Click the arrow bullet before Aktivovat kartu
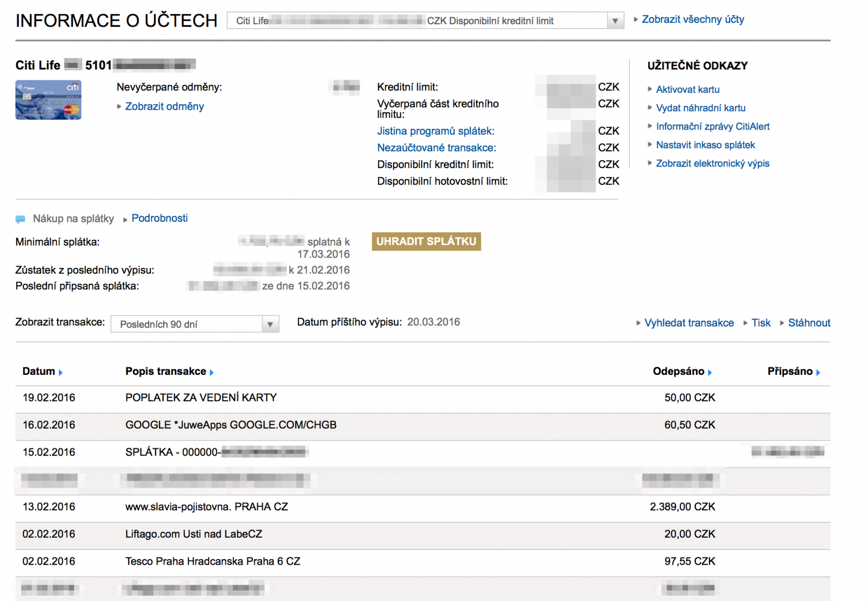The image size is (868, 601). [650, 89]
